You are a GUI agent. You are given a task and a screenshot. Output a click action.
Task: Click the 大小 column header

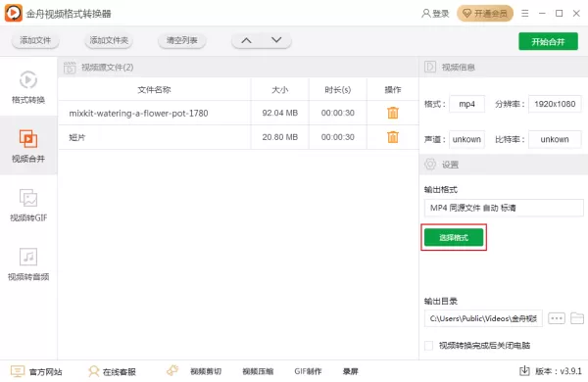pyautogui.click(x=279, y=89)
